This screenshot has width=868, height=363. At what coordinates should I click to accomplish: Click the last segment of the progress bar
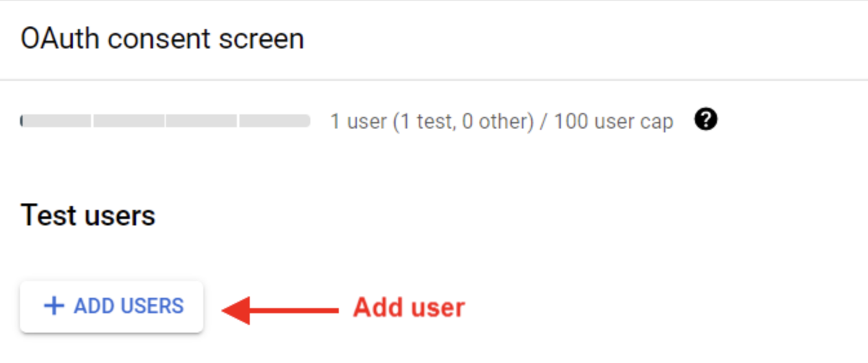point(274,121)
